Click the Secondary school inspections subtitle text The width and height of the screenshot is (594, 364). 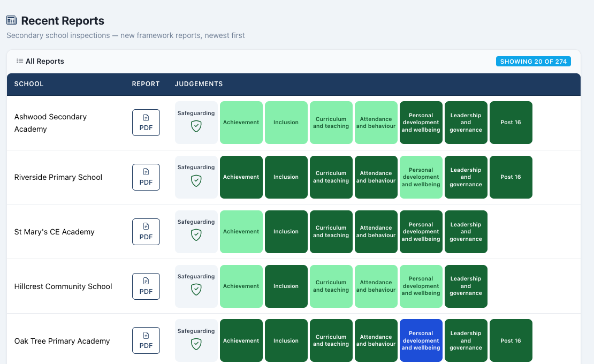126,36
